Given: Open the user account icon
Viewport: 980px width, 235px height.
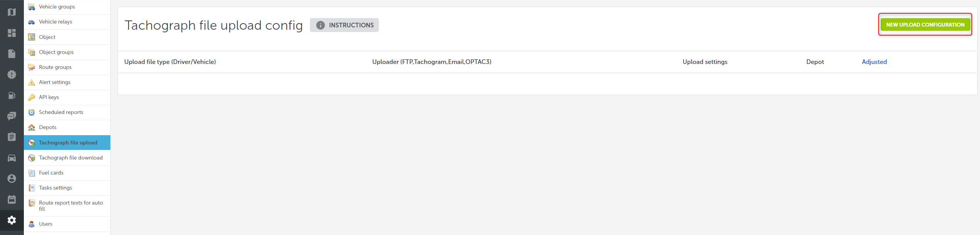Looking at the screenshot, I should pos(12,178).
